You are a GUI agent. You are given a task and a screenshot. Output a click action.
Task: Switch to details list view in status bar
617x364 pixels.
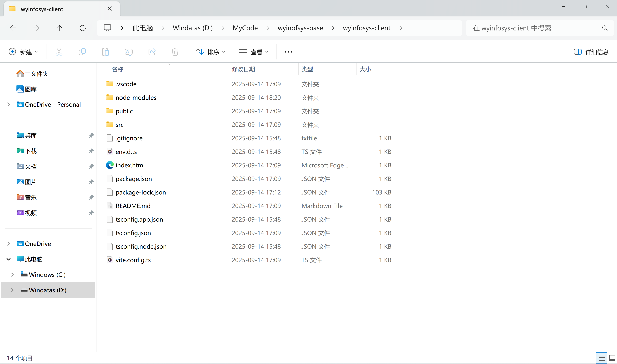pyautogui.click(x=602, y=358)
